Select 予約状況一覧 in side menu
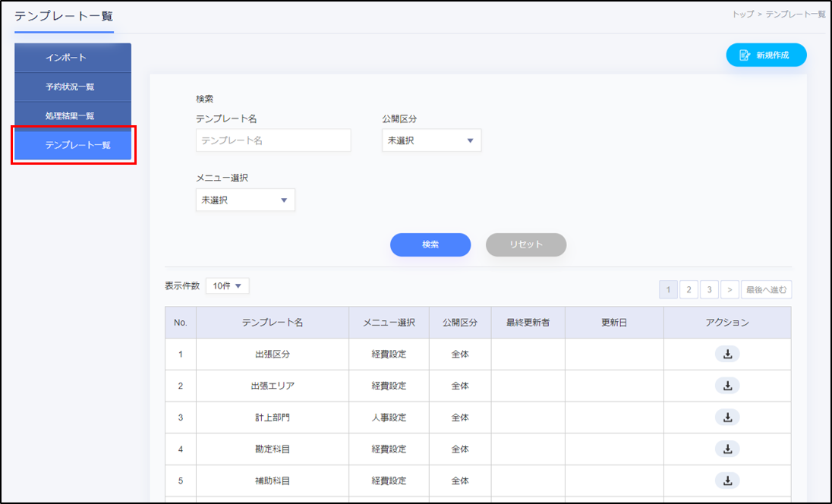The width and height of the screenshot is (832, 504). click(73, 87)
